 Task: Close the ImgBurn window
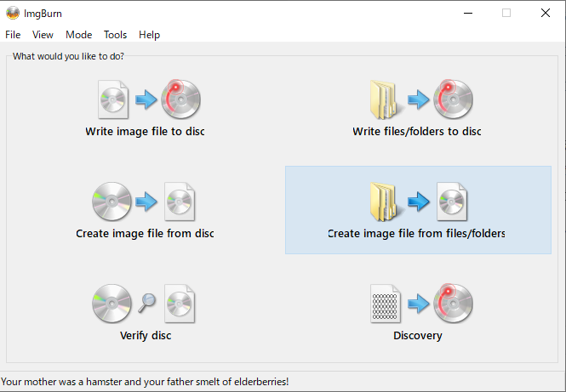pyautogui.click(x=546, y=14)
